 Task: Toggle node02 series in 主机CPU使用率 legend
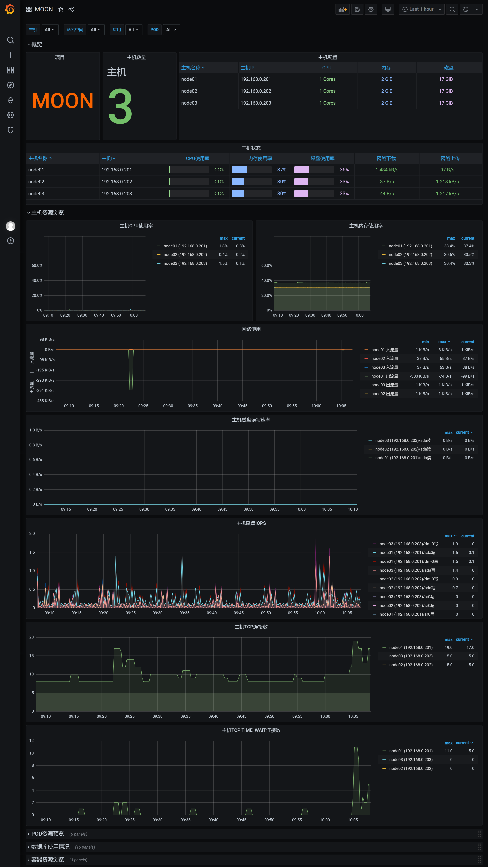pos(185,255)
